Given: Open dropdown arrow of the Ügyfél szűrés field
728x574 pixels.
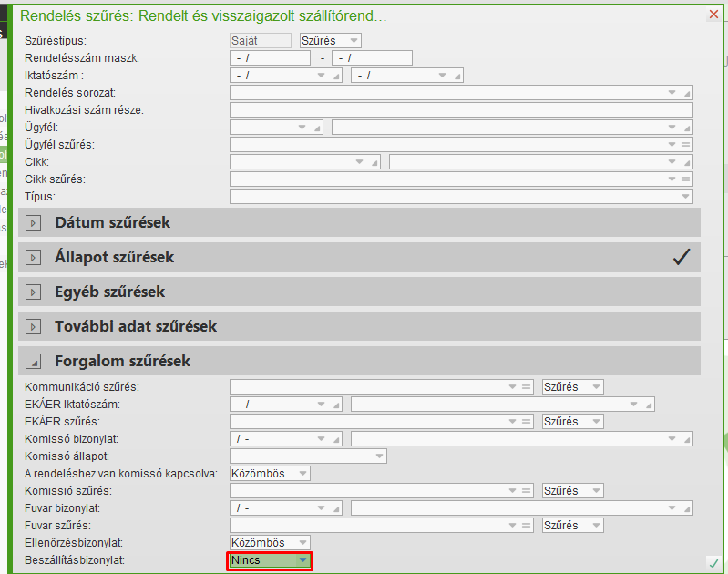Looking at the screenshot, I should click(x=672, y=145).
